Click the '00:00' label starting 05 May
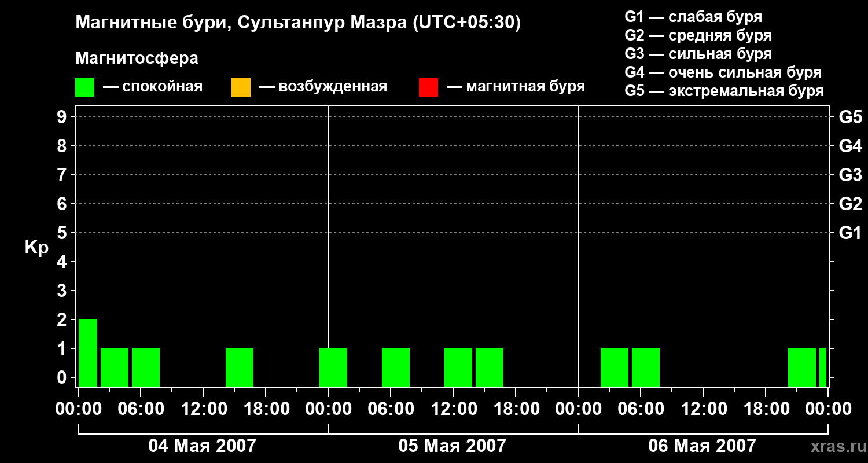Screen dimensions: 868x463 click(x=328, y=409)
